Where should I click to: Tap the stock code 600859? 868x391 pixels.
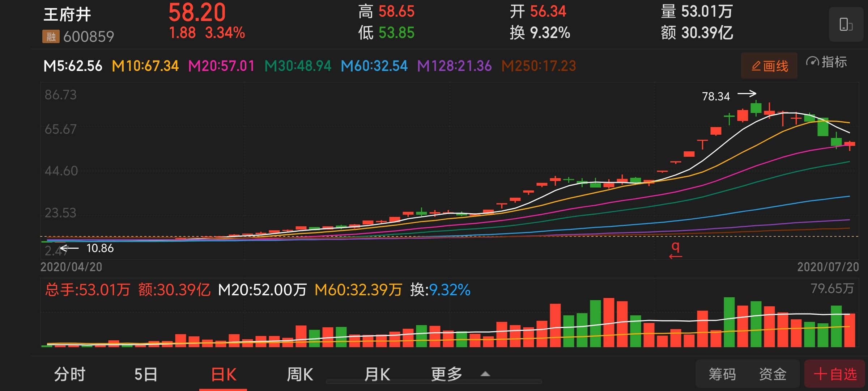coord(89,37)
